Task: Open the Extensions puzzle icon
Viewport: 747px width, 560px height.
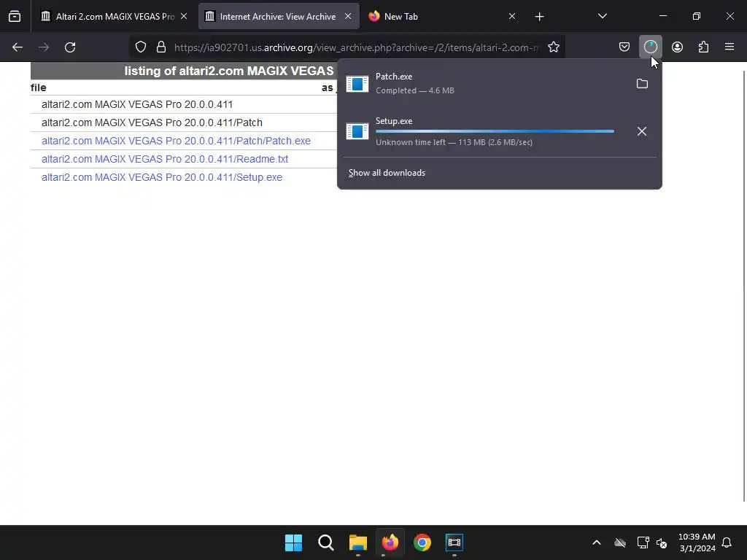Action: tap(703, 47)
